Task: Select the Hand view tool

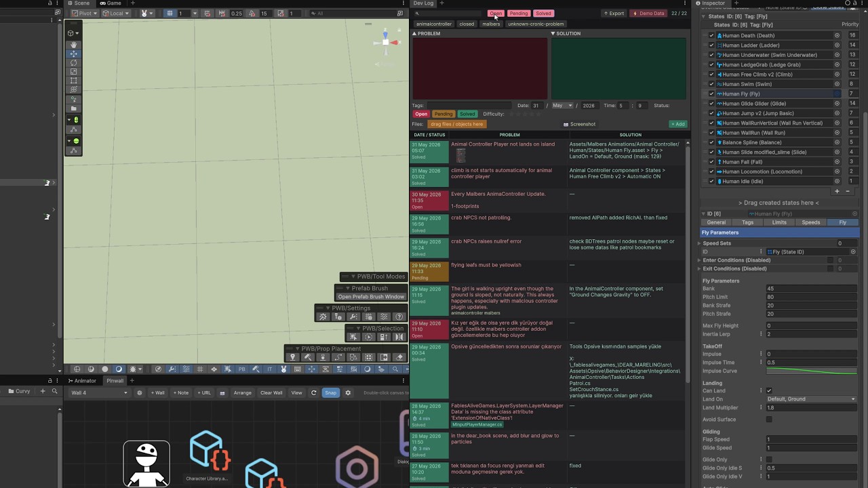Action: pos(73,45)
